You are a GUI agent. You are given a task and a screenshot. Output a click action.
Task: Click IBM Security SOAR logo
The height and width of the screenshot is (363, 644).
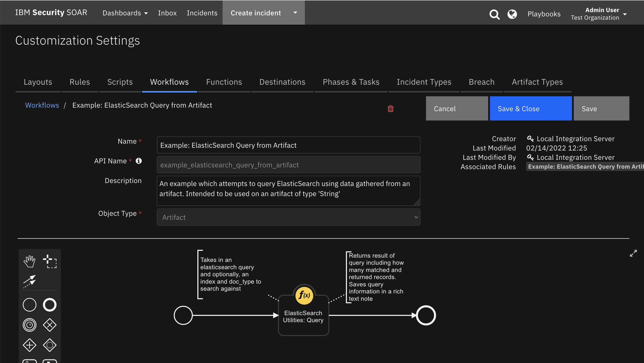51,13
